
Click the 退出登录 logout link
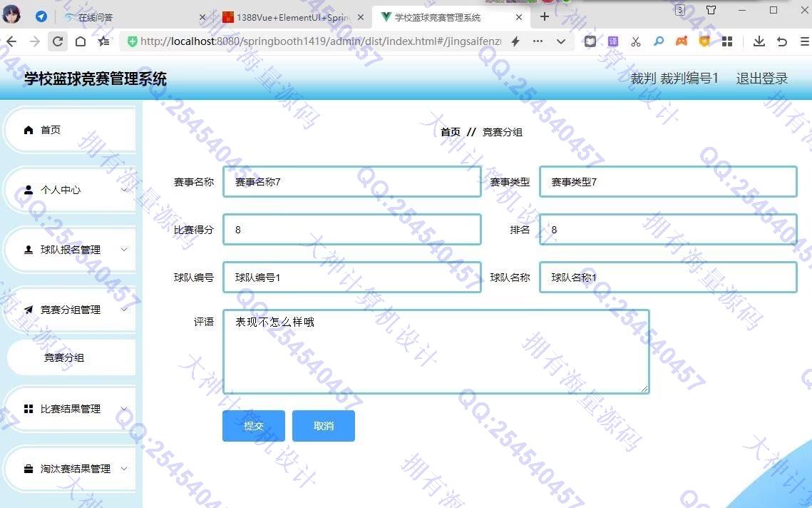pyautogui.click(x=762, y=78)
